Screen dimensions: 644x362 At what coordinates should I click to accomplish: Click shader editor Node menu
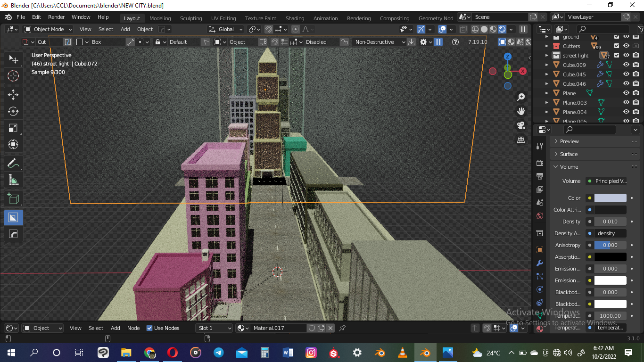coord(133,328)
